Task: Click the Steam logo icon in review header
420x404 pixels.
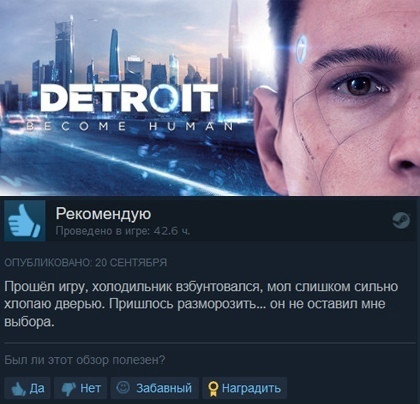Action: tap(401, 220)
